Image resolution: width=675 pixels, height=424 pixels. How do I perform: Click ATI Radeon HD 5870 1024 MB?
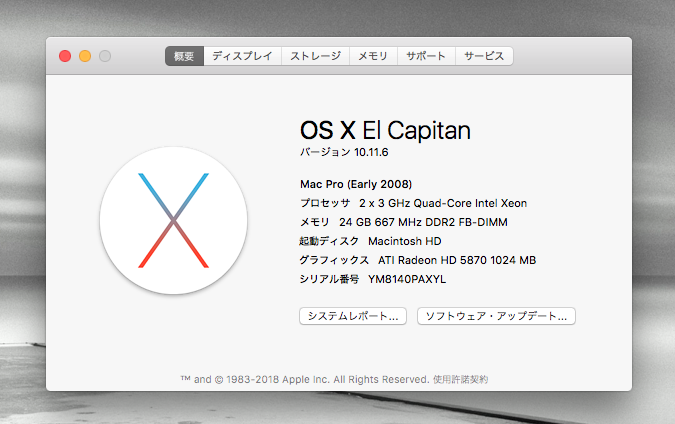tap(457, 260)
